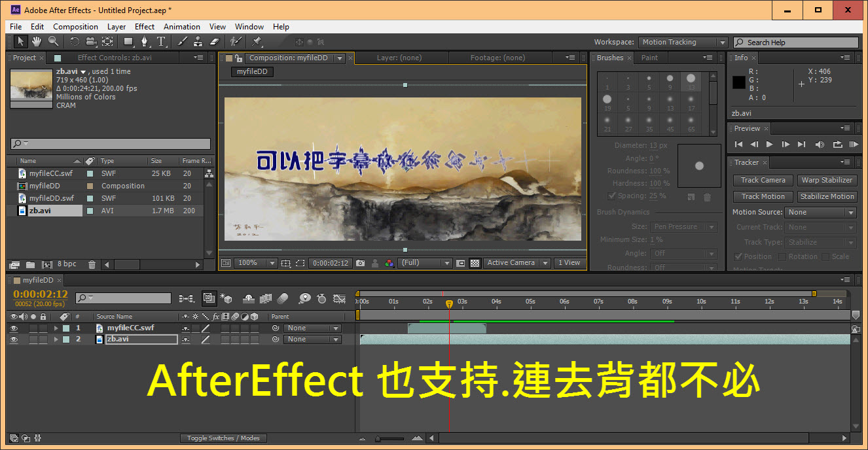Viewport: 868px width, 450px height.
Task: Open the Composition menu
Action: [75, 27]
